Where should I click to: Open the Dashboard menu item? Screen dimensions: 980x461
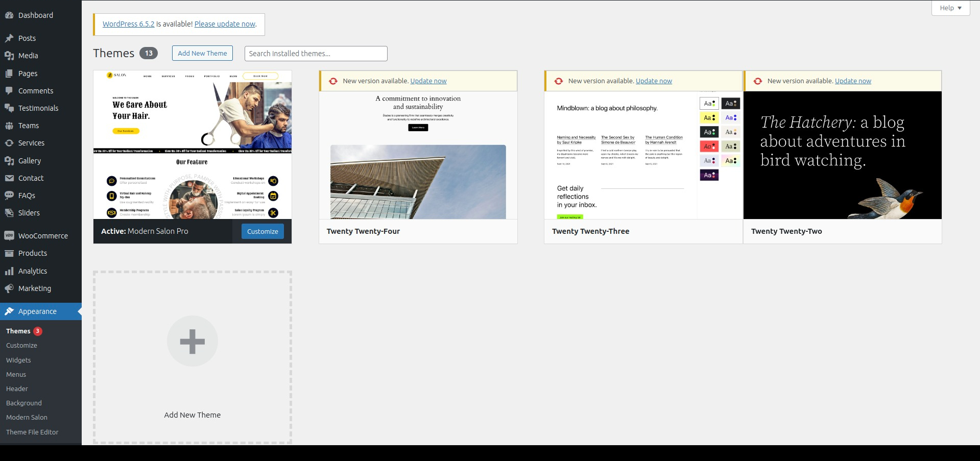tap(41, 15)
